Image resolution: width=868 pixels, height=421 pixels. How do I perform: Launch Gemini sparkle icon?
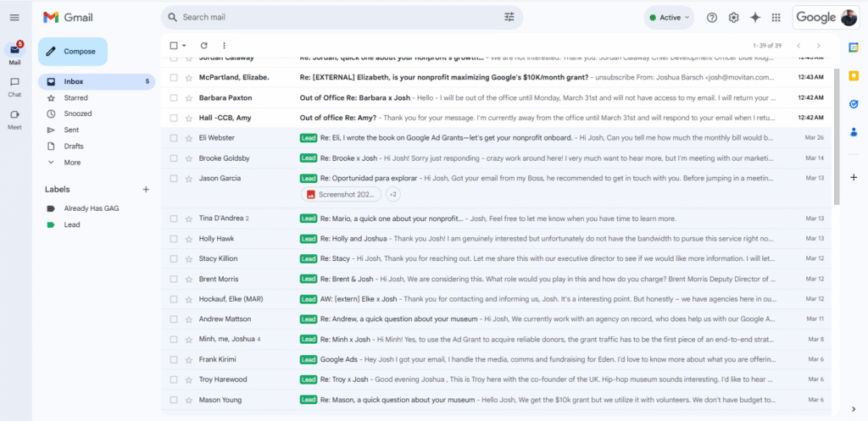pos(754,18)
